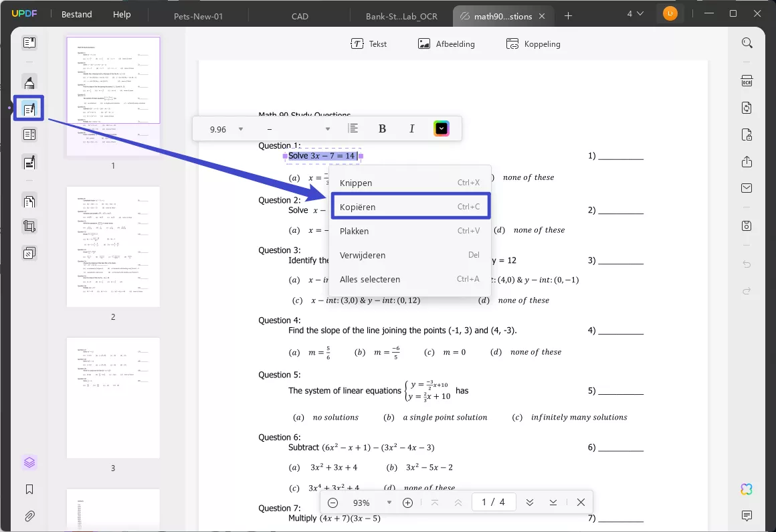Open the text color picker swatch
The height and width of the screenshot is (532, 776).
pos(442,128)
